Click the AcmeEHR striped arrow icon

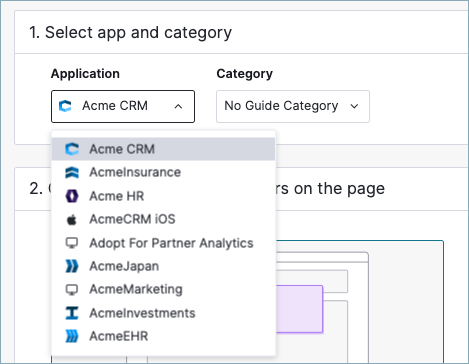tap(72, 336)
